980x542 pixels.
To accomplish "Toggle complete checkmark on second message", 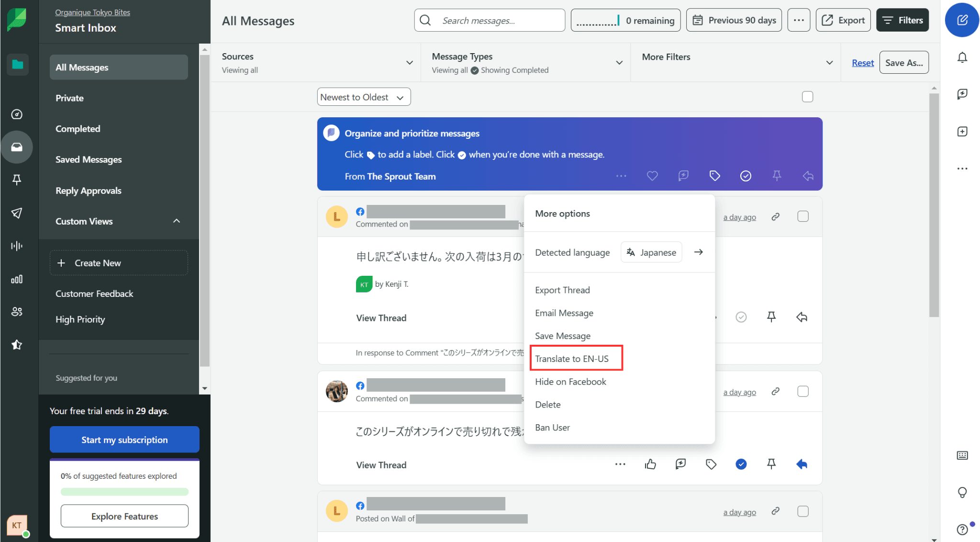I will pos(741,464).
